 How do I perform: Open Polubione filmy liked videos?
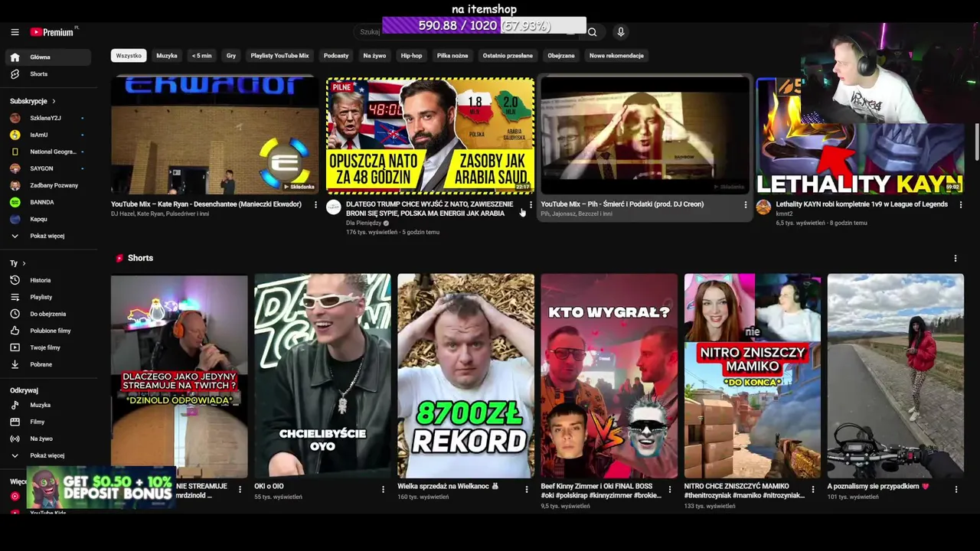48,331
